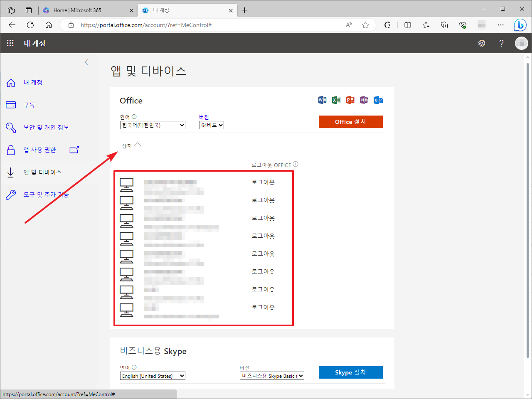532x399 pixels.
Task: Open the help question mark icon
Action: [x=502, y=43]
